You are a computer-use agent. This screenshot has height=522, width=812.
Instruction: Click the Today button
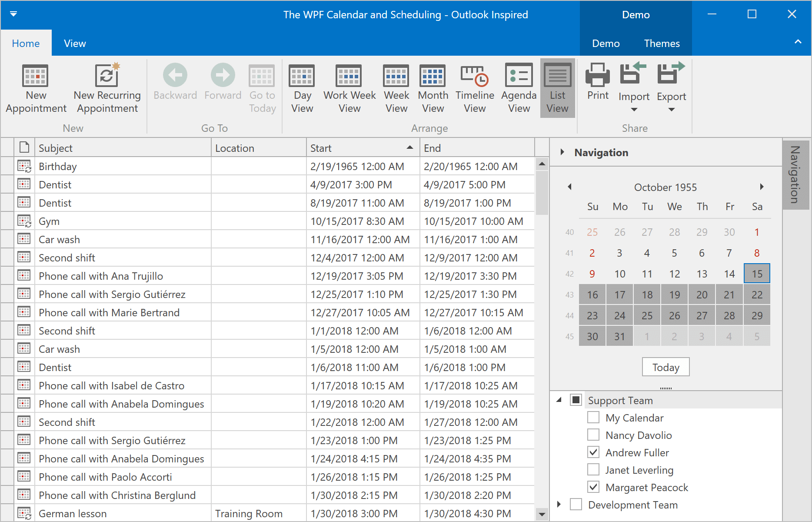coord(666,367)
